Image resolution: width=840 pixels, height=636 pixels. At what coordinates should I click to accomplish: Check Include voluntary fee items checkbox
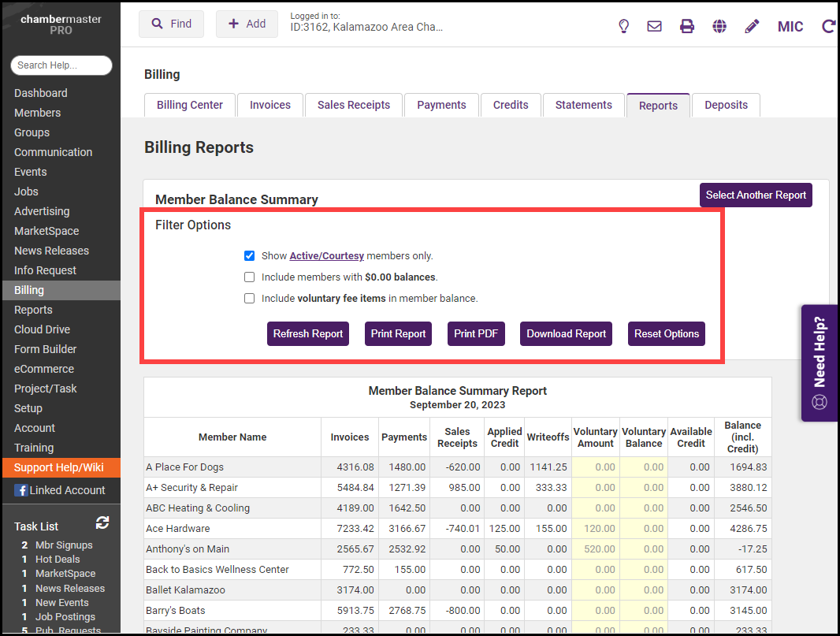[x=250, y=299]
